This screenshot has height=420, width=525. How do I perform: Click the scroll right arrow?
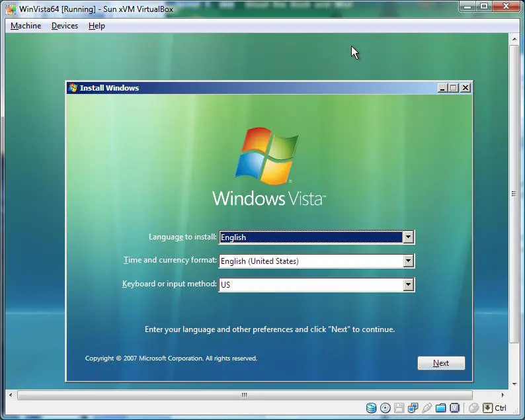tap(503, 395)
